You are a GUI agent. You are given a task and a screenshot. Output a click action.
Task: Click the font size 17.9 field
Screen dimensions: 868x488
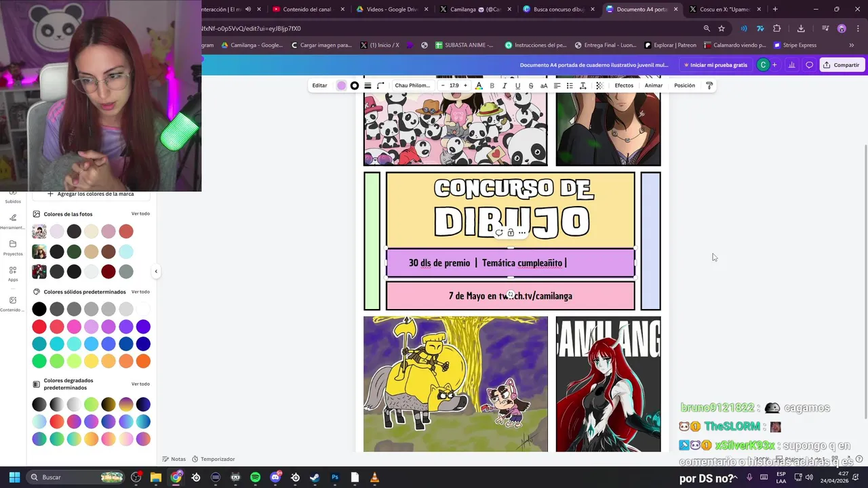[454, 85]
